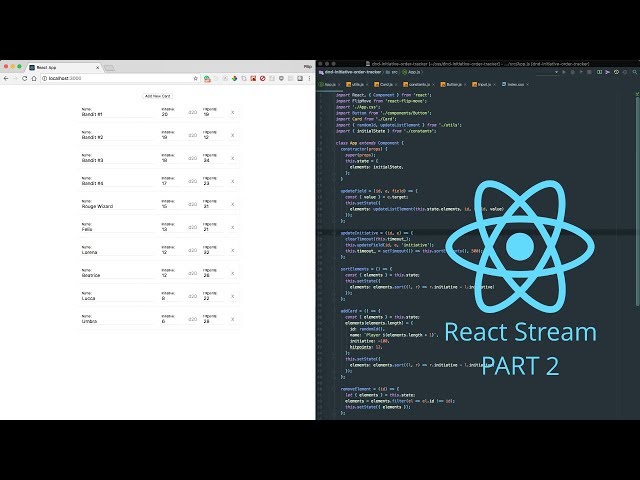Screen dimensions: 640x480
Task: Close the utils.js editor tab
Action: click(367, 84)
